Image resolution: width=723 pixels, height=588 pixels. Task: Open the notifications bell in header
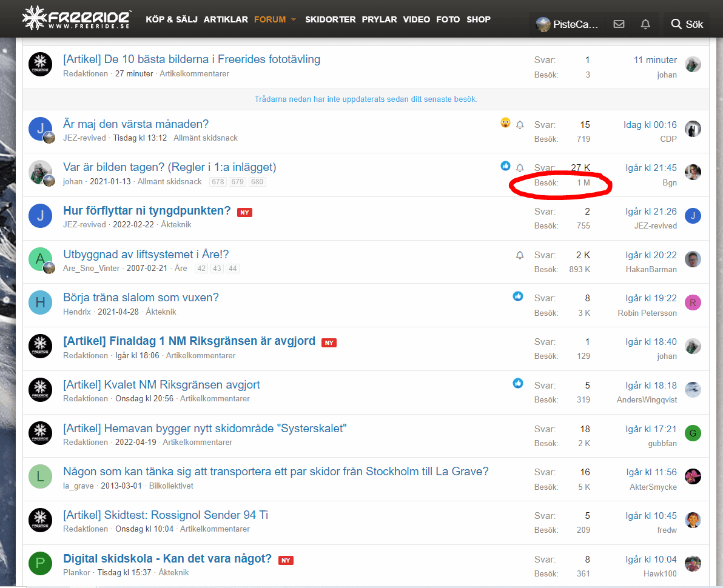(645, 24)
